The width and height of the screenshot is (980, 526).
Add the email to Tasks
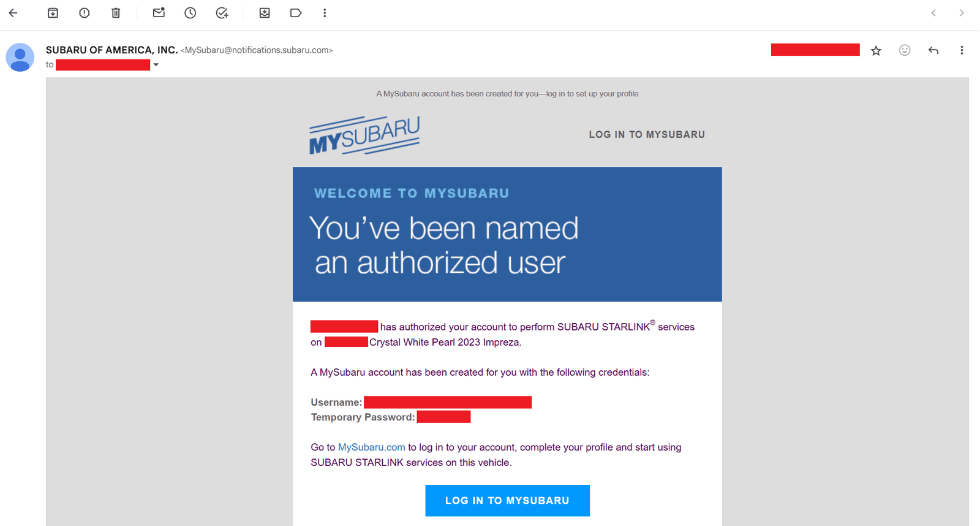point(222,13)
